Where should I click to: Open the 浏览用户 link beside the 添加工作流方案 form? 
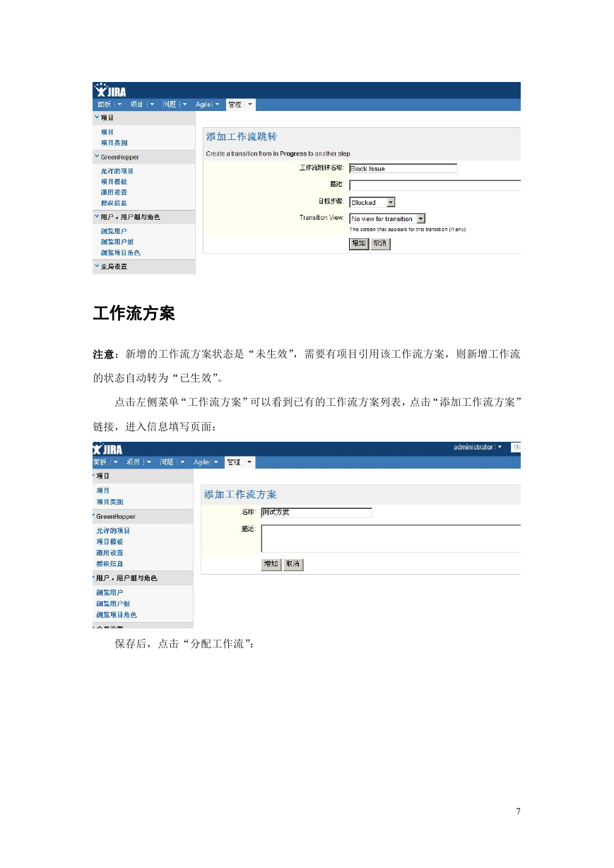click(x=110, y=592)
